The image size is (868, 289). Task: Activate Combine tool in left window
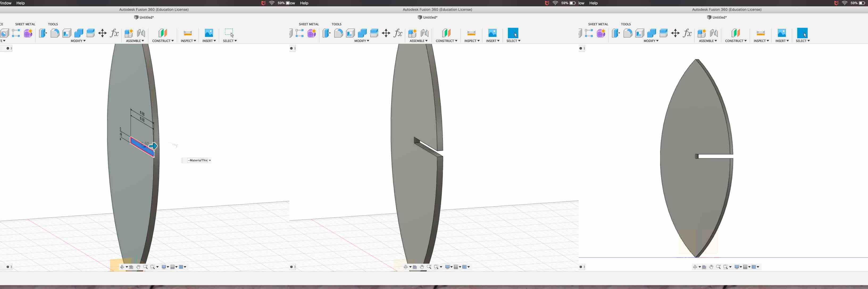[78, 33]
